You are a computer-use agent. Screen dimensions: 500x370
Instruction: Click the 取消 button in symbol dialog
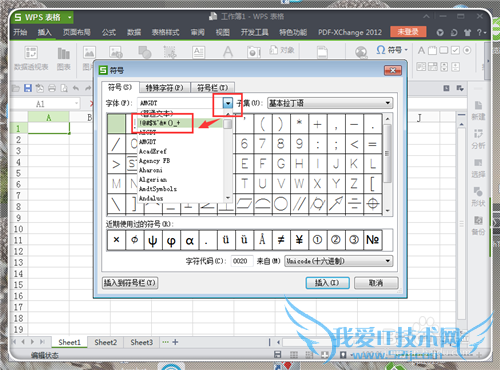tap(376, 283)
